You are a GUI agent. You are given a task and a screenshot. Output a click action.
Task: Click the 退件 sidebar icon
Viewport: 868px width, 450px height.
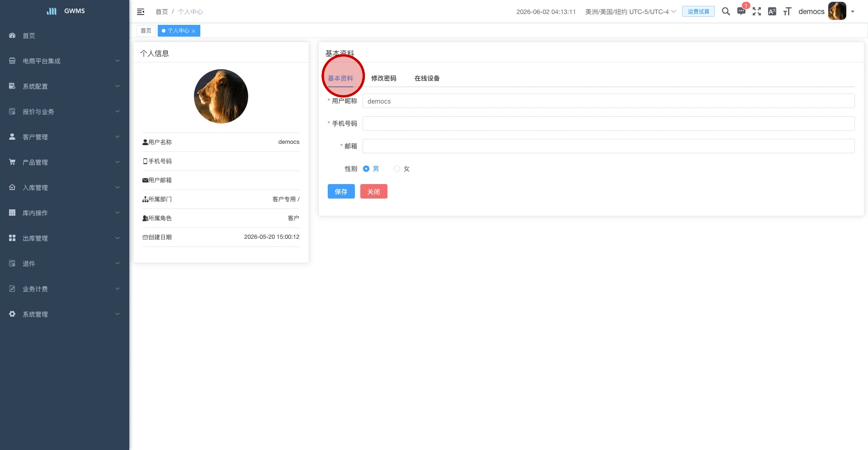12,263
